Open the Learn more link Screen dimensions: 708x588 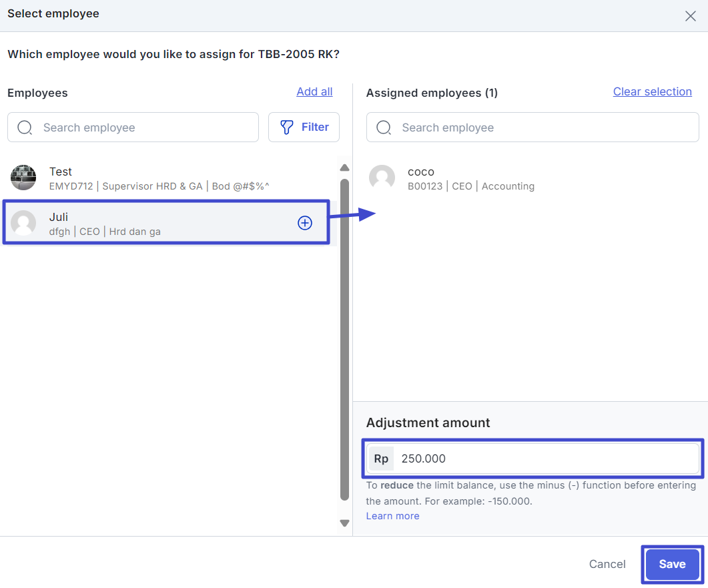pyautogui.click(x=392, y=516)
